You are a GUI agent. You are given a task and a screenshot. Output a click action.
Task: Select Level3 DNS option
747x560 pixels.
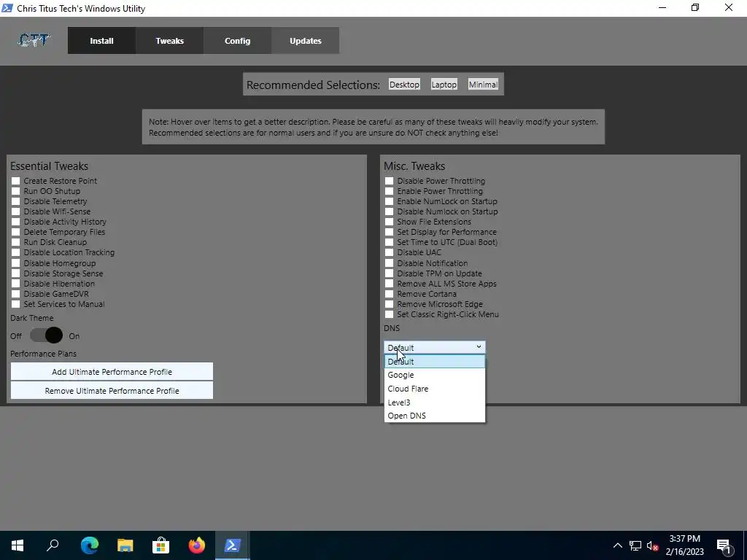tap(435, 402)
